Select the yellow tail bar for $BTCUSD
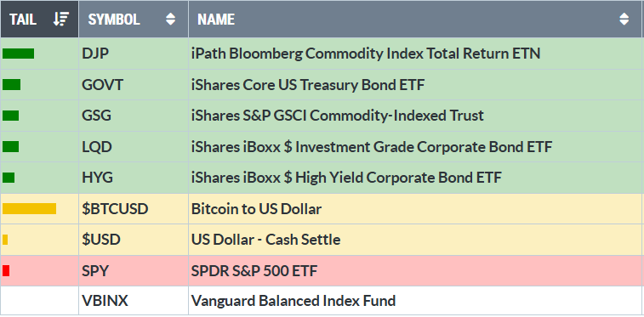The height and width of the screenshot is (317, 644). tap(29, 209)
